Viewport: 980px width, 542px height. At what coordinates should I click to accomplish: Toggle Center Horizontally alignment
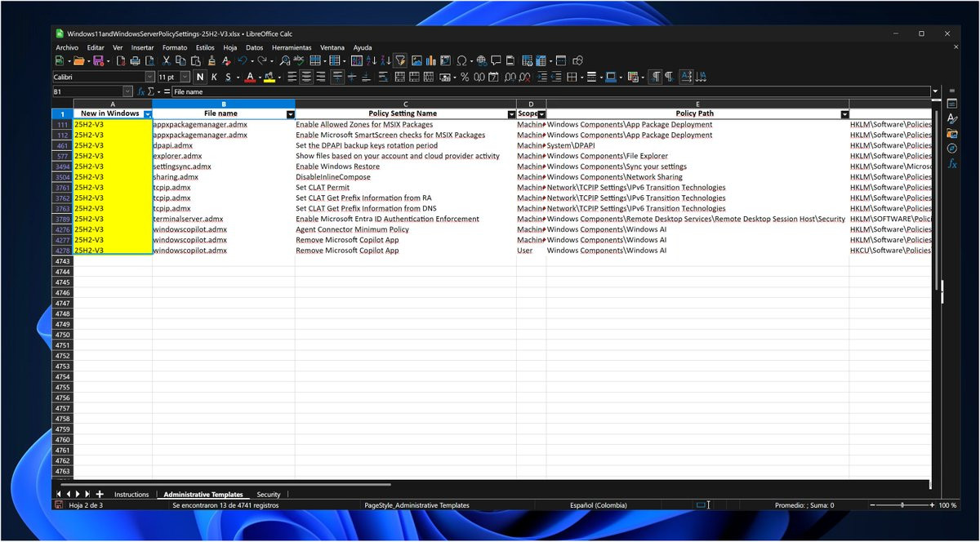(306, 77)
